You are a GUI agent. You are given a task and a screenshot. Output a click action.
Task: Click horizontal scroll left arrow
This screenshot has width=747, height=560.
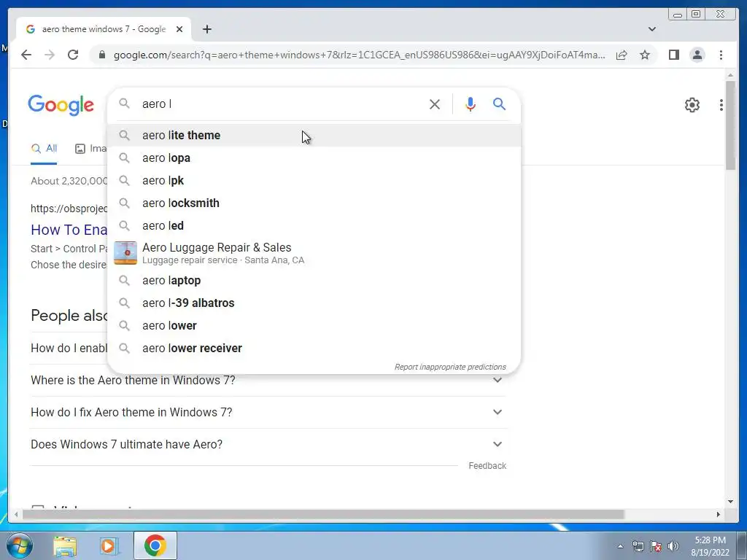16,514
